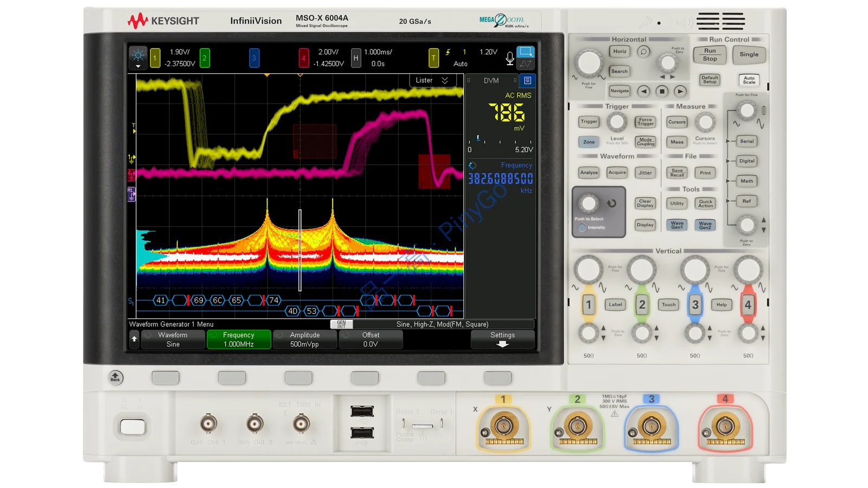
Task: Tap the green channel 2 badge
Action: pyautogui.click(x=205, y=58)
